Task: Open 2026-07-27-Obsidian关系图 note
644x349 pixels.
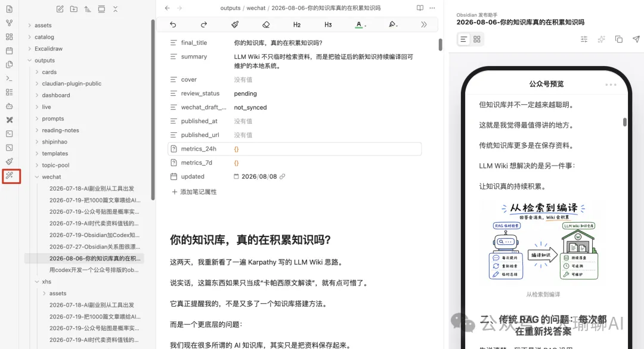Action: pos(94,247)
